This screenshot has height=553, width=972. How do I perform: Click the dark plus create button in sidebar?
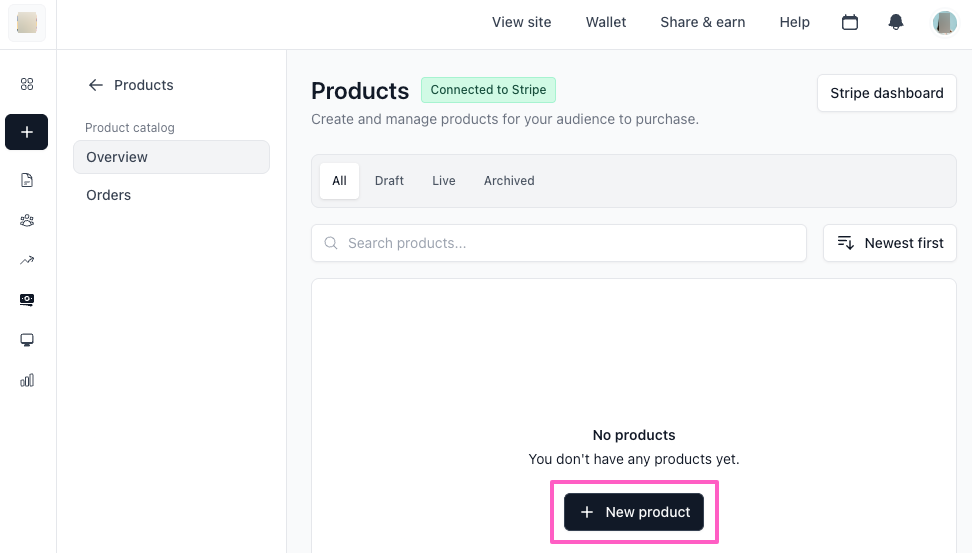pos(27,132)
